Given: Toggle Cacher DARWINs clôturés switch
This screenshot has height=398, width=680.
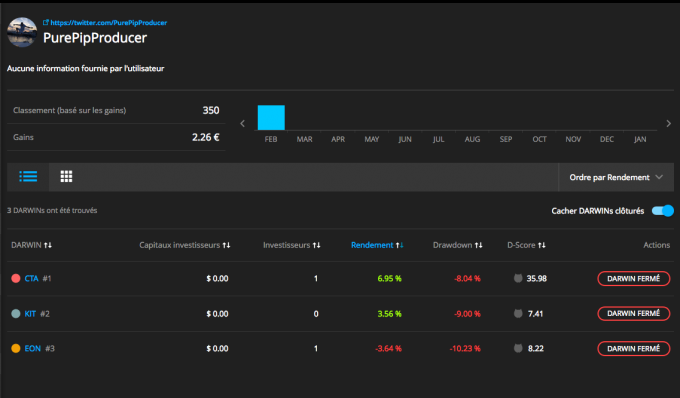Looking at the screenshot, I should (663, 211).
